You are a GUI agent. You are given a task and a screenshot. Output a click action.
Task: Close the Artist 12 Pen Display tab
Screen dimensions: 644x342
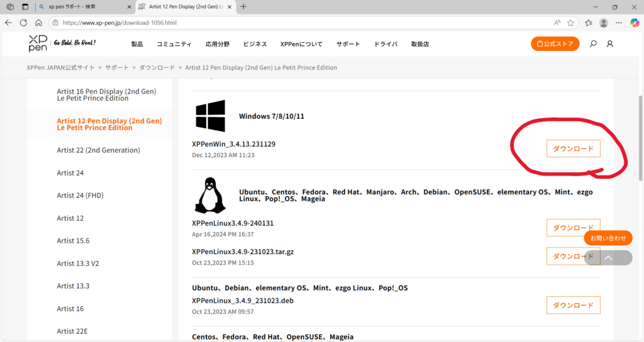[x=230, y=7]
